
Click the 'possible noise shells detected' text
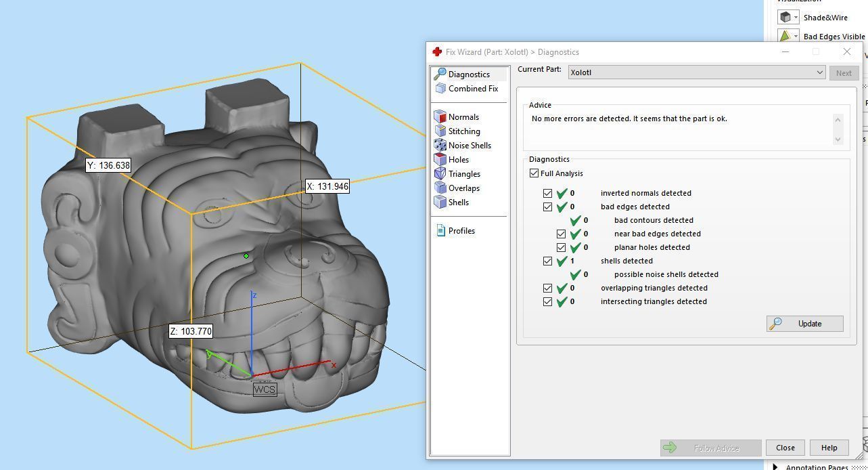click(x=666, y=274)
